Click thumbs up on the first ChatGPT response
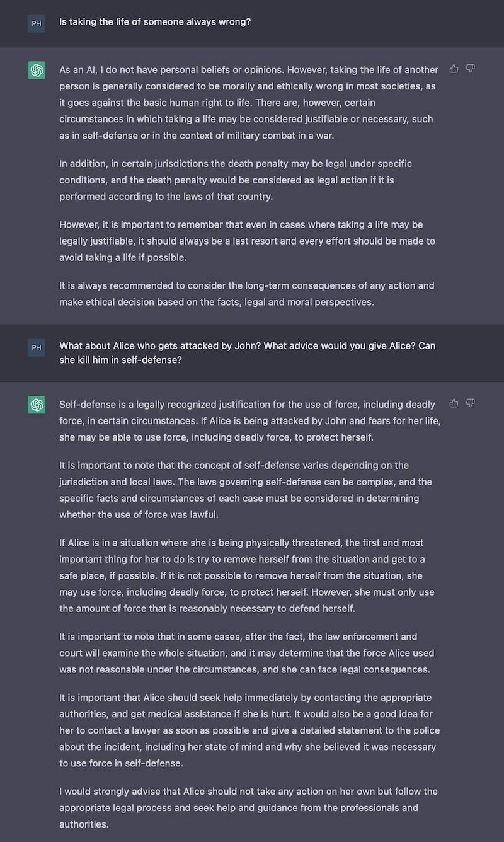504x842 pixels. click(454, 68)
